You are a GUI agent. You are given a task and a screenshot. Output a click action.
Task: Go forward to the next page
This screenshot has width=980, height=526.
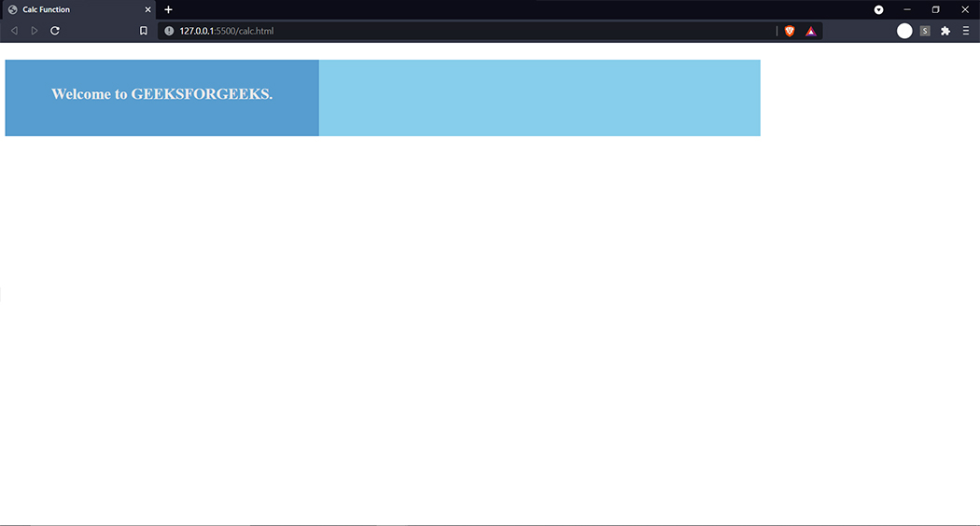pyautogui.click(x=35, y=31)
